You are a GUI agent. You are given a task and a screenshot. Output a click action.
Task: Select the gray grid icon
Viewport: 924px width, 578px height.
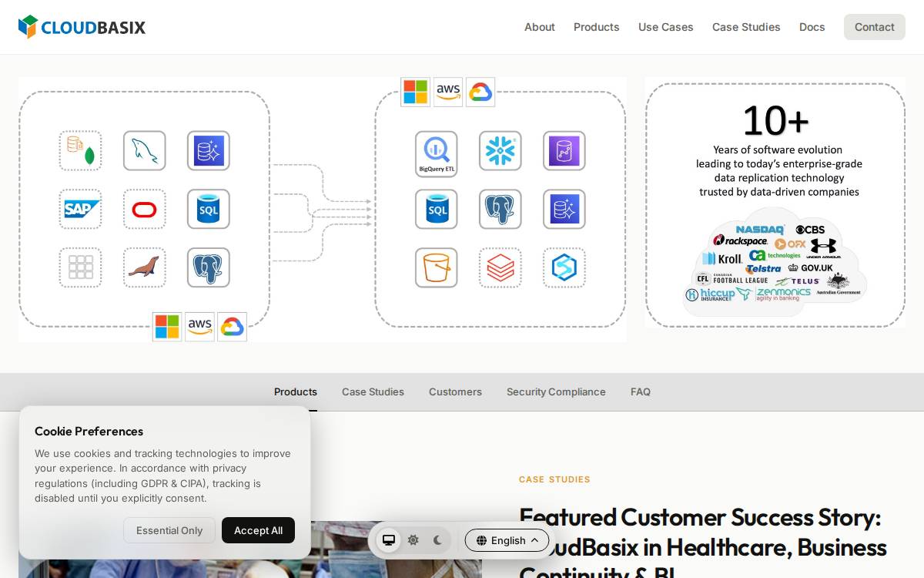[81, 267]
